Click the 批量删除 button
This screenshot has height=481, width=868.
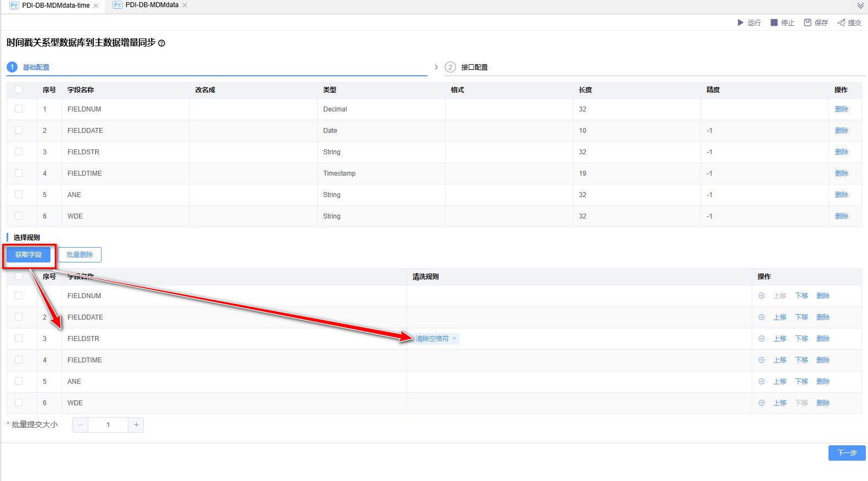pos(80,255)
